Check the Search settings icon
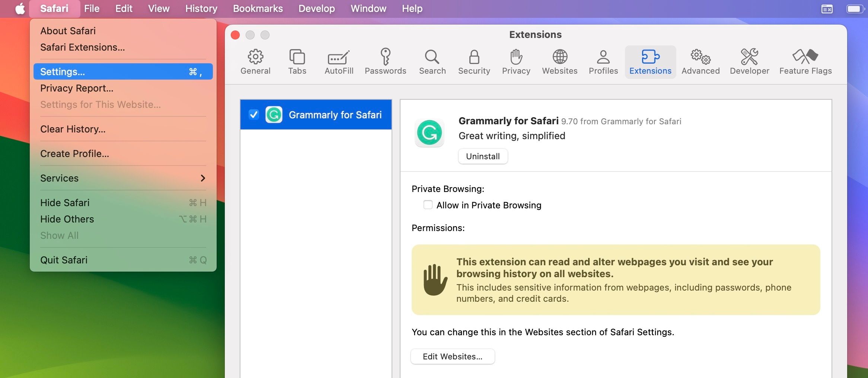 pyautogui.click(x=432, y=61)
